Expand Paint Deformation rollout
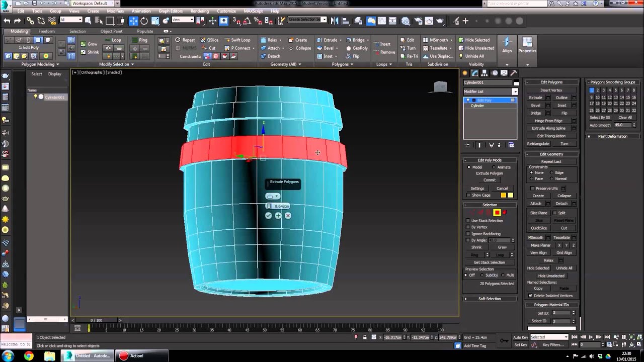Image resolution: width=644 pixels, height=362 pixels. tap(612, 136)
